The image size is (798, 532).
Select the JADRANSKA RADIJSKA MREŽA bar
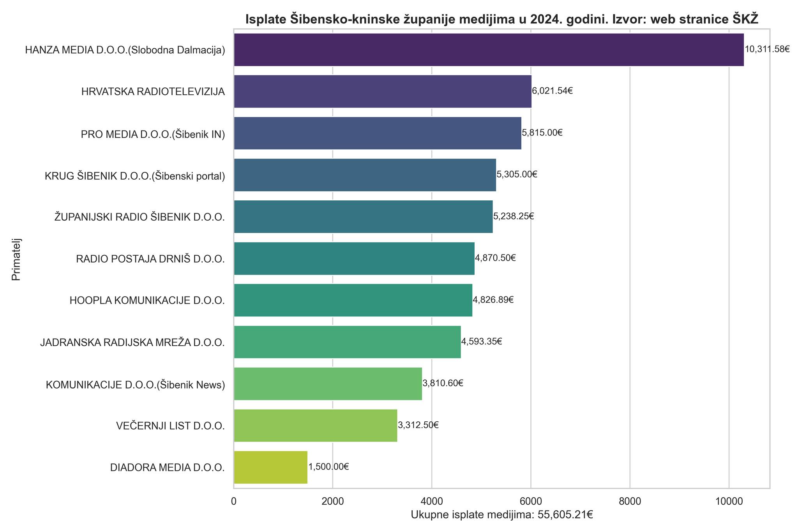click(x=347, y=342)
